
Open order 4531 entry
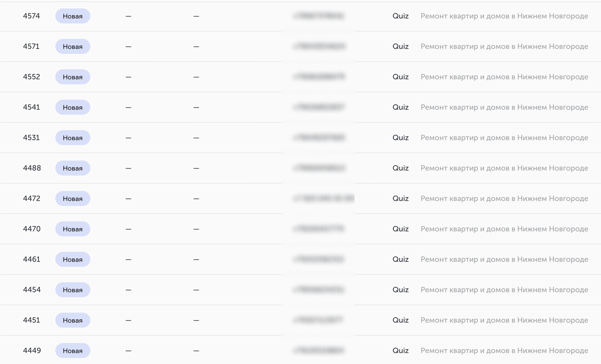300,138
